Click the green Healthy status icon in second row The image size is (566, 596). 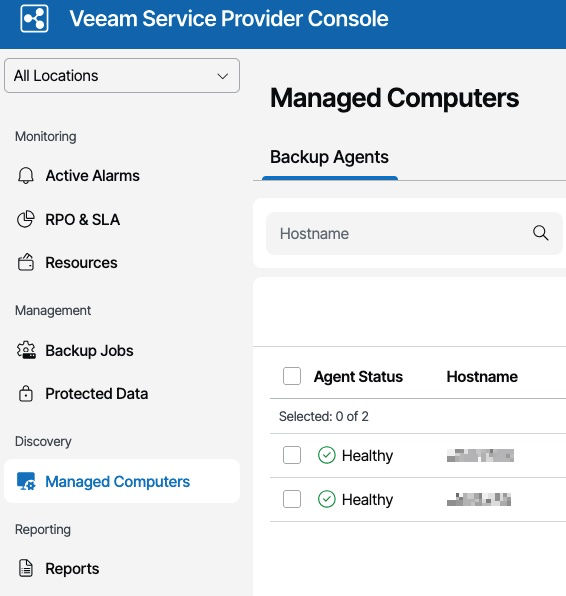[x=327, y=499]
